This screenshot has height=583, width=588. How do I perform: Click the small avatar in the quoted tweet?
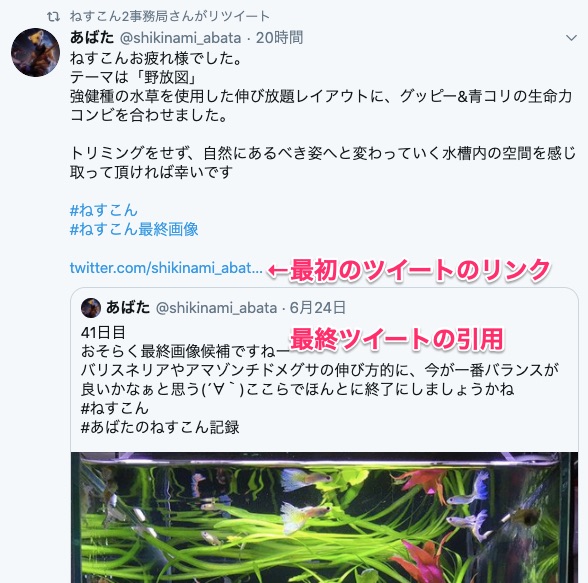(91, 308)
